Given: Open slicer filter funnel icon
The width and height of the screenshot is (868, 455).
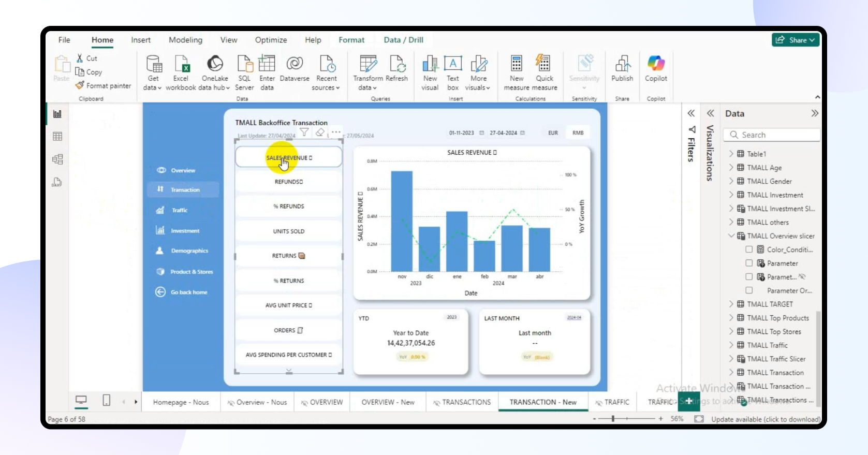Looking at the screenshot, I should tap(304, 133).
